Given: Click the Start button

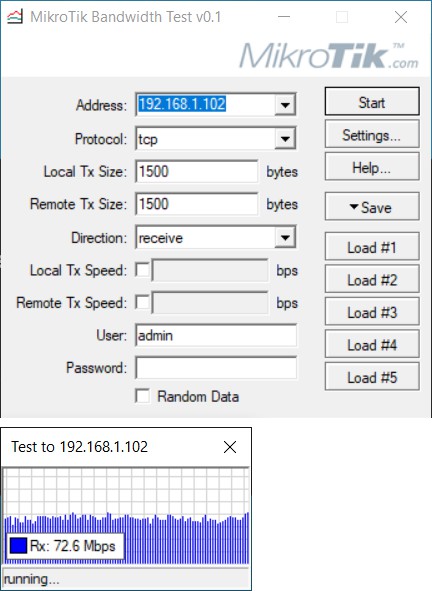Looking at the screenshot, I should click(x=372, y=101).
